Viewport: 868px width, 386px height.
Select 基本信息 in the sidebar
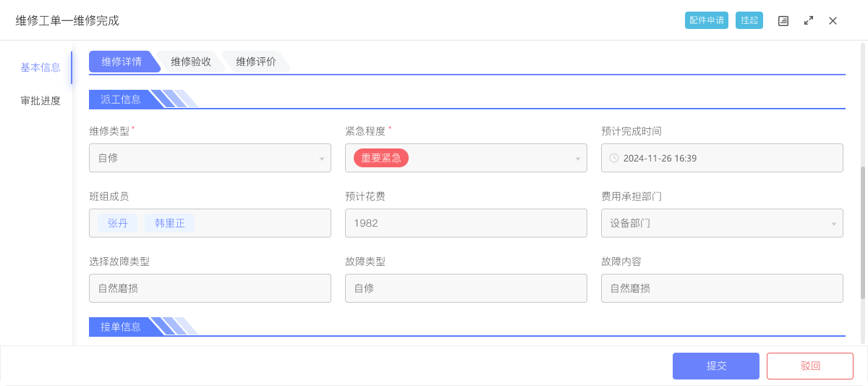41,67
